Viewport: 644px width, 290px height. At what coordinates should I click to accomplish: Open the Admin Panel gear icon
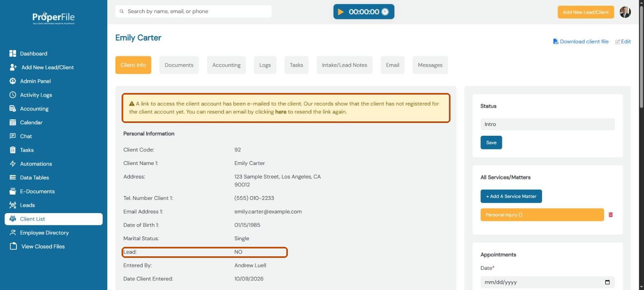click(x=13, y=81)
